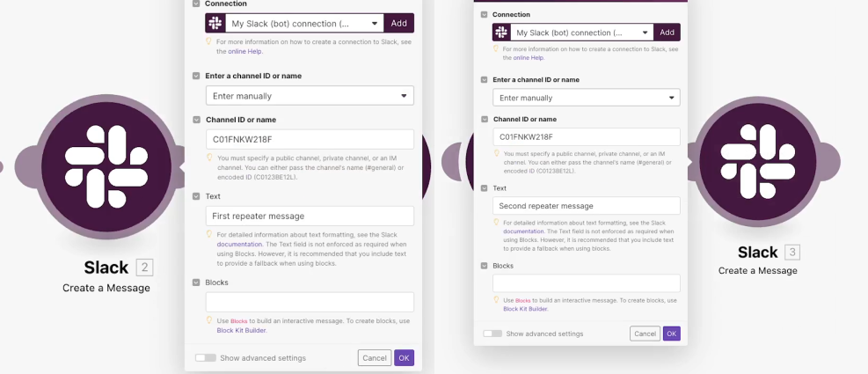Open online Help link in left panel
Image resolution: width=868 pixels, height=374 pixels.
(x=245, y=52)
